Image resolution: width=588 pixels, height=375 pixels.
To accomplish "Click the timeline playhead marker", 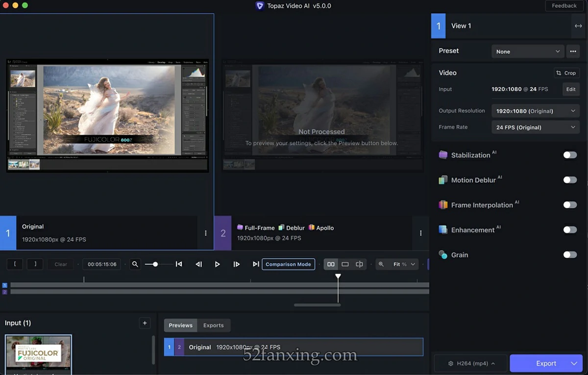I will (338, 276).
